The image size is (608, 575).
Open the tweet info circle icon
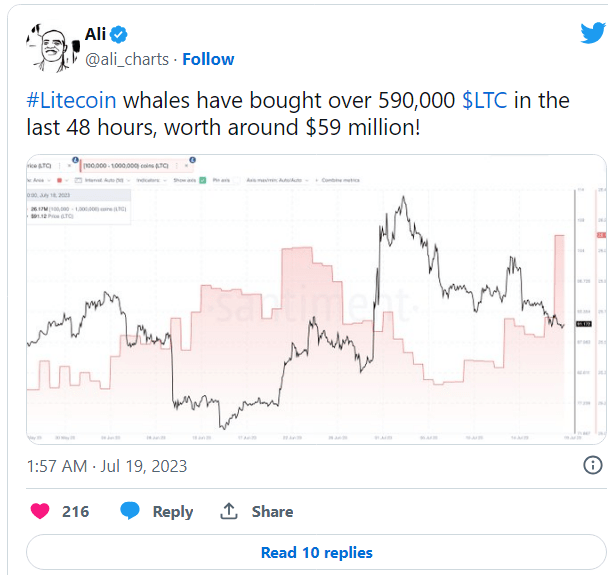(x=592, y=465)
